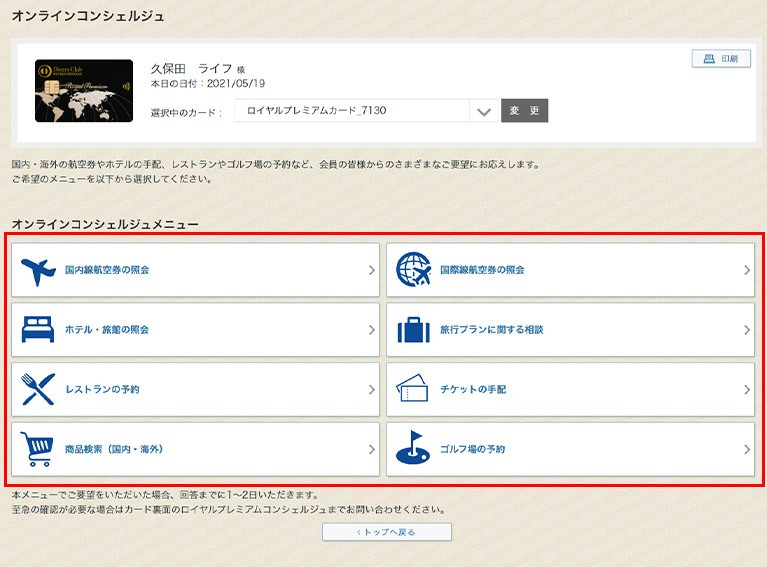Click the suitcase icon for travel plans

pyautogui.click(x=413, y=330)
